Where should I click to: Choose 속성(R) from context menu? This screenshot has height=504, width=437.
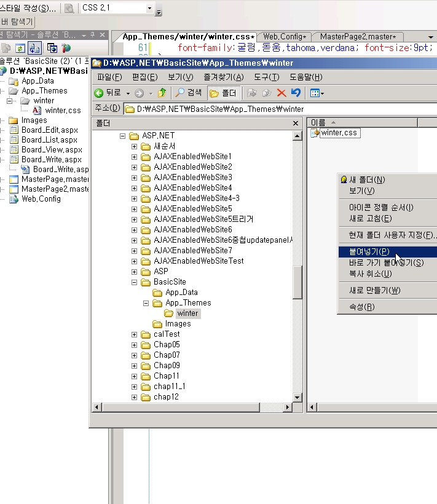(x=388, y=307)
